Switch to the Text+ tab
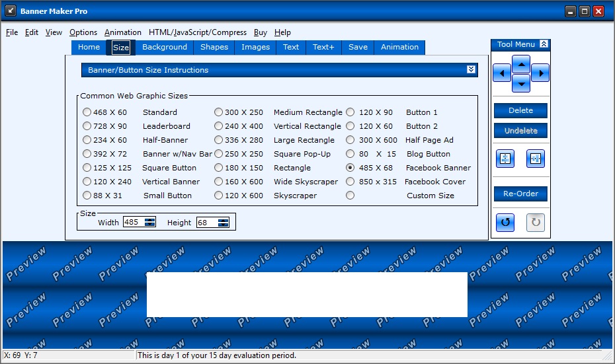Viewport: 615px width, 364px height. [x=323, y=47]
